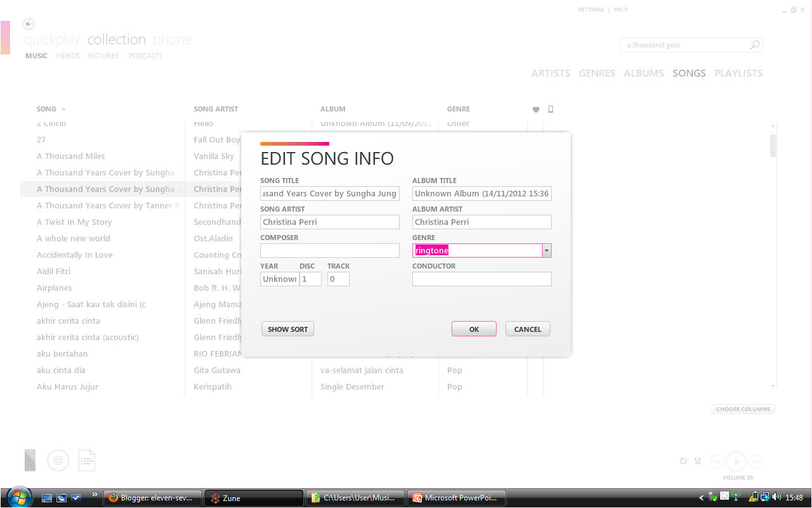View Playlists
This screenshot has height=508, width=812.
pyautogui.click(x=739, y=73)
